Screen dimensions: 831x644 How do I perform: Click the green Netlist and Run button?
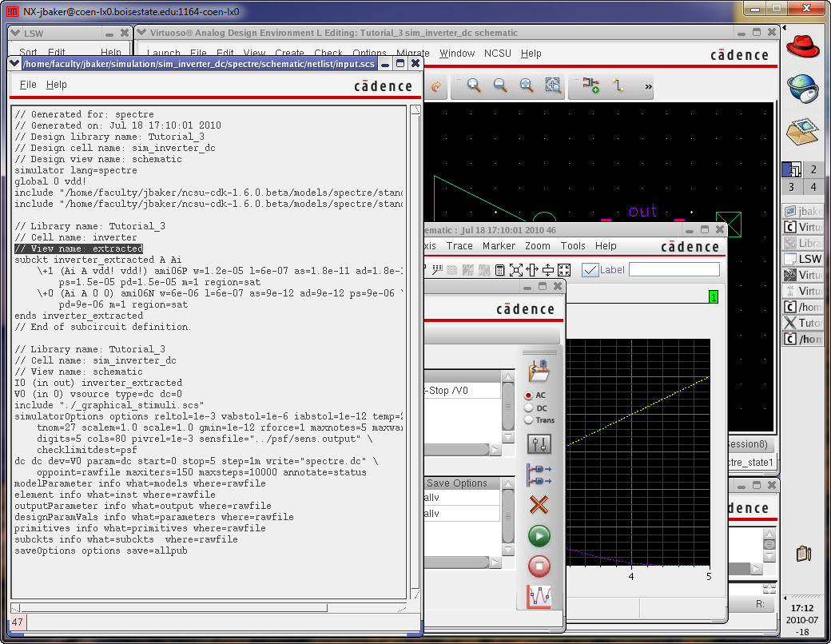click(539, 535)
